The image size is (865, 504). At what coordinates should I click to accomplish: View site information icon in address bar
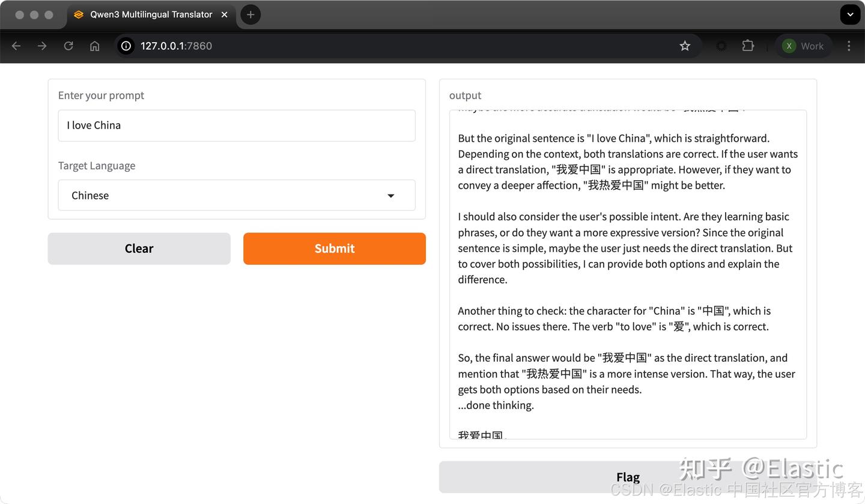(x=126, y=46)
